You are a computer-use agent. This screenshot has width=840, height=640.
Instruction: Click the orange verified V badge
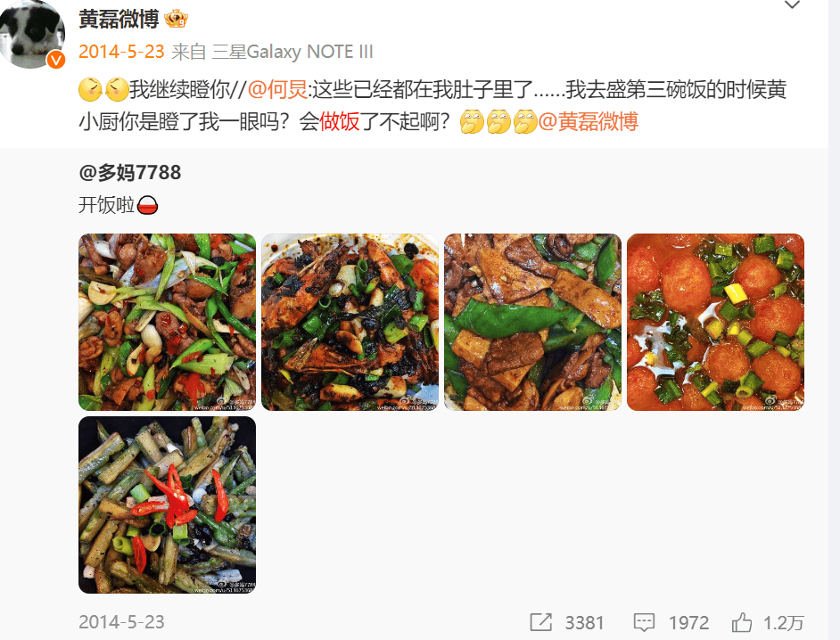click(55, 60)
